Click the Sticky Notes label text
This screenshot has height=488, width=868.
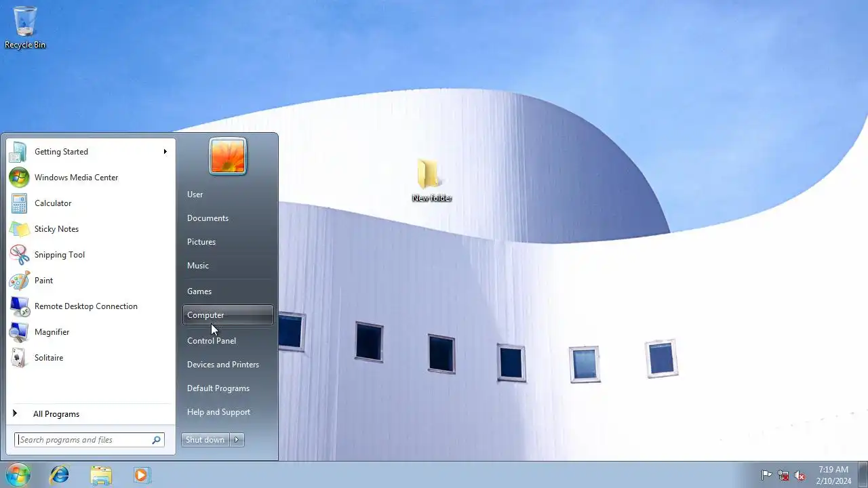pos(56,229)
